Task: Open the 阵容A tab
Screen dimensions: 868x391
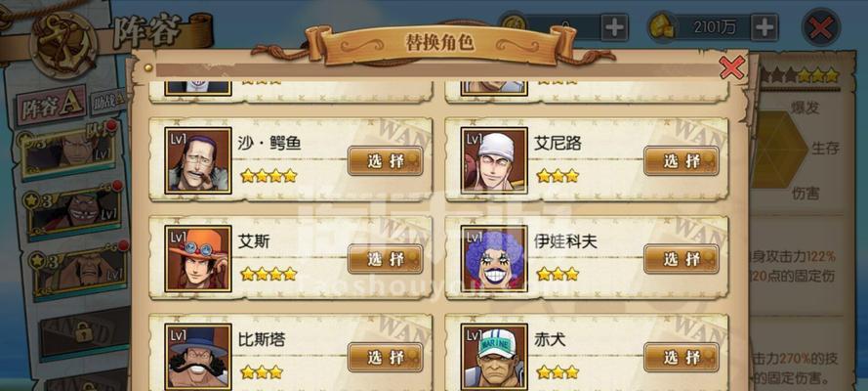Action: [x=51, y=106]
